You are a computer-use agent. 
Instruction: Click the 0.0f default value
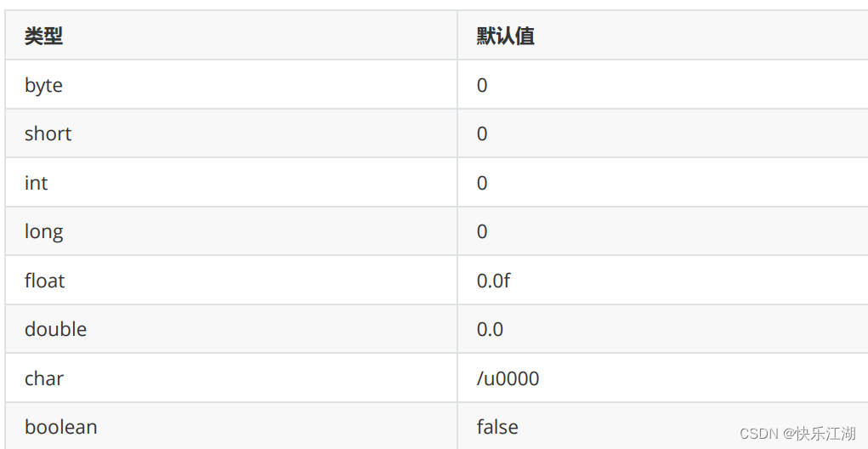click(493, 280)
